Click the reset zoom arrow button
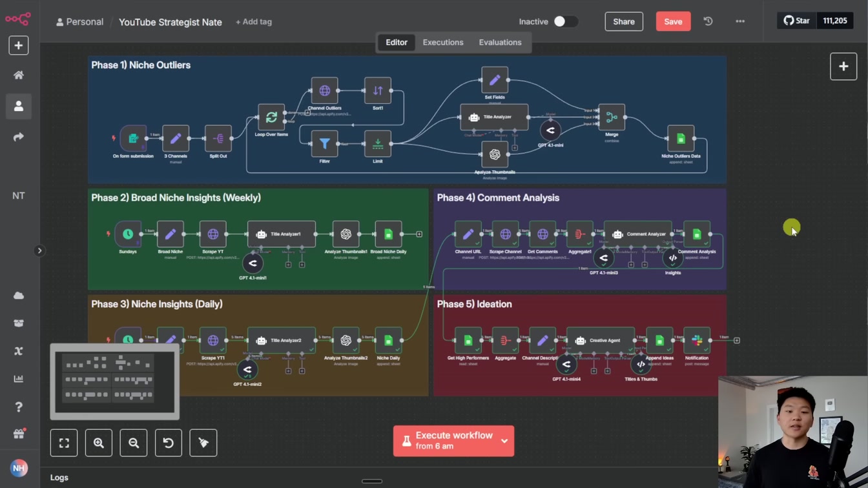 (x=169, y=443)
